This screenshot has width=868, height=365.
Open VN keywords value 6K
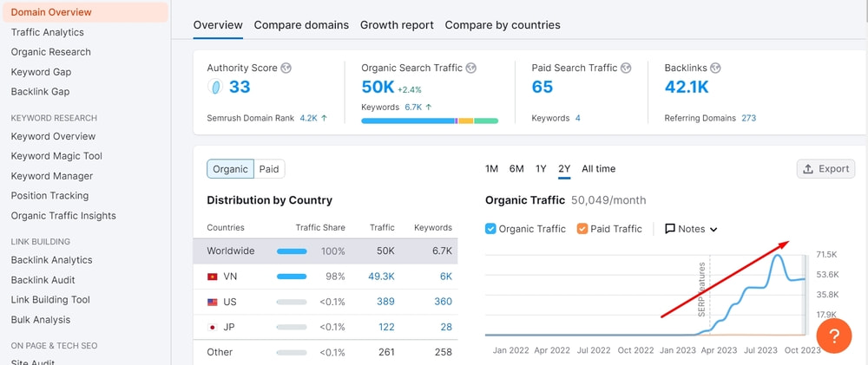point(446,277)
